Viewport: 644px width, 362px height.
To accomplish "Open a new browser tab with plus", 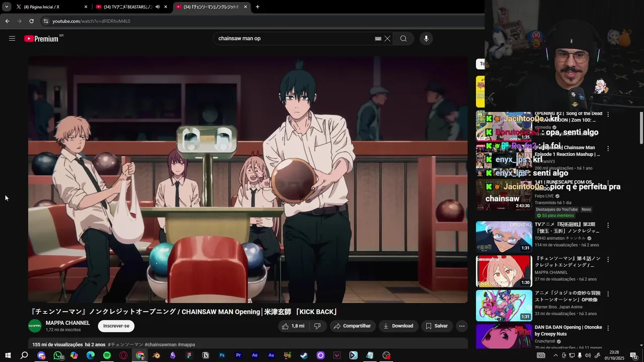I will click(x=258, y=7).
